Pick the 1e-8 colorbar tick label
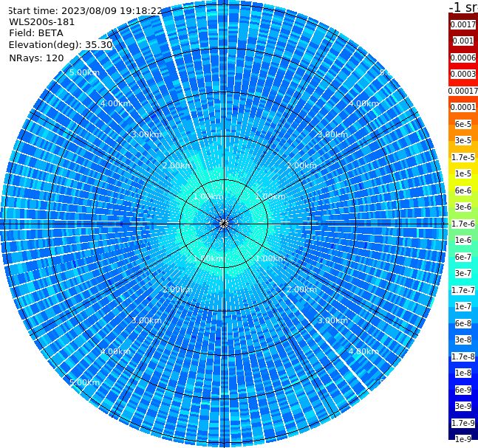The image size is (478, 448). click(x=463, y=373)
